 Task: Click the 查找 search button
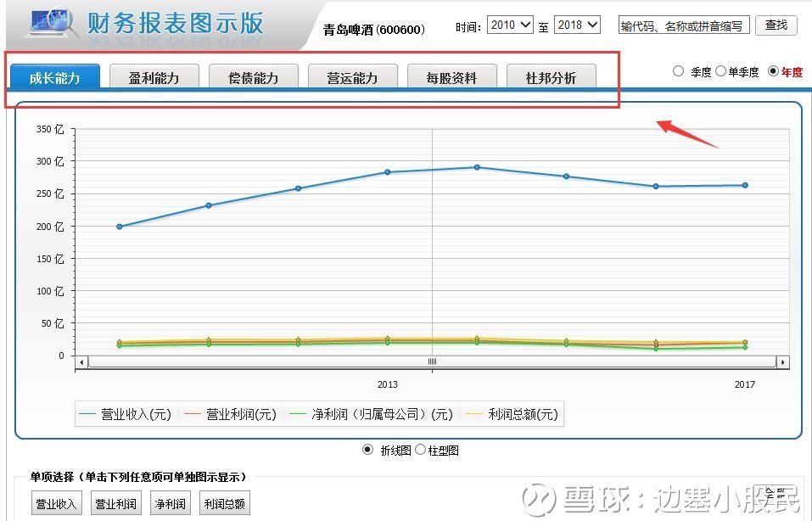[x=777, y=25]
